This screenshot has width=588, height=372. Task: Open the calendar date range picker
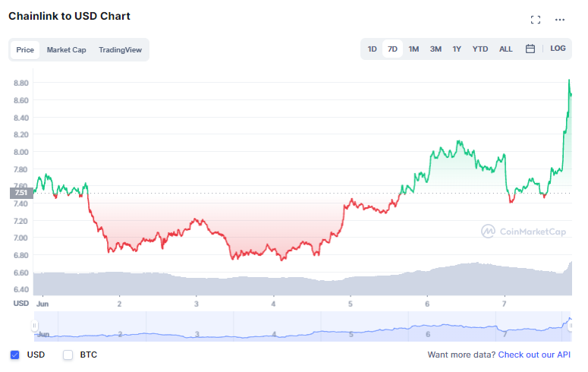point(530,49)
